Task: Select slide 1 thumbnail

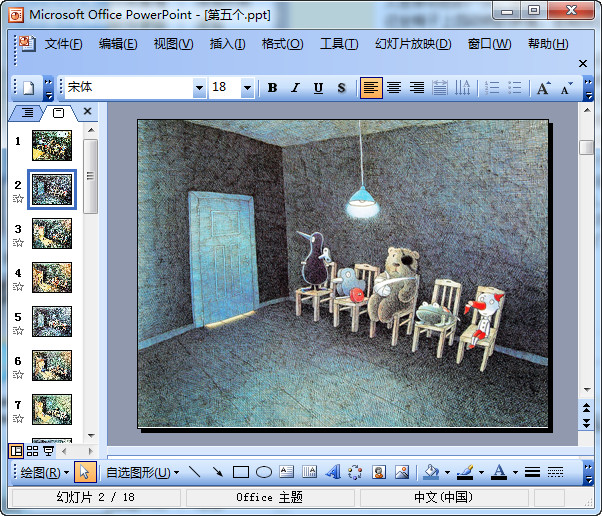Action: pyautogui.click(x=52, y=146)
